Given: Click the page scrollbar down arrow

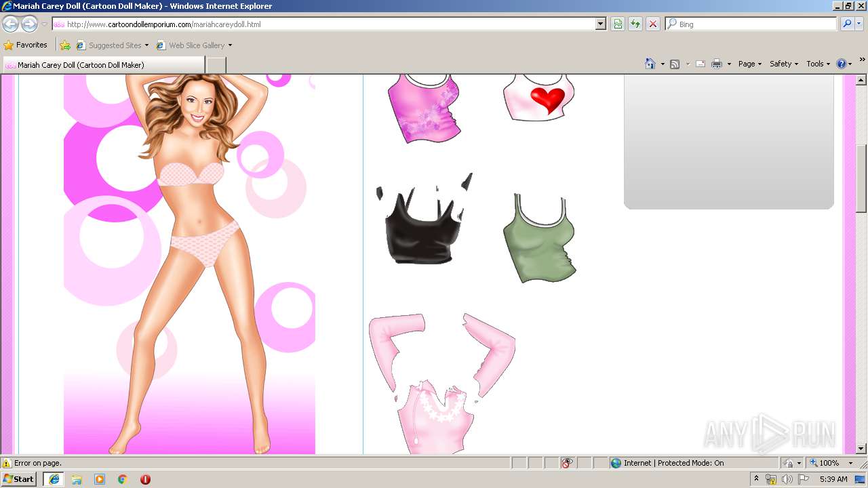Looking at the screenshot, I should pyautogui.click(x=861, y=448).
